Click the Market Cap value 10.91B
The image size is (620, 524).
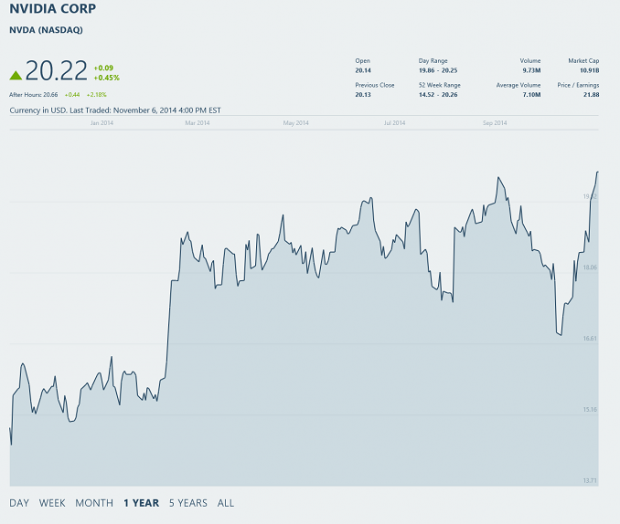click(x=589, y=71)
